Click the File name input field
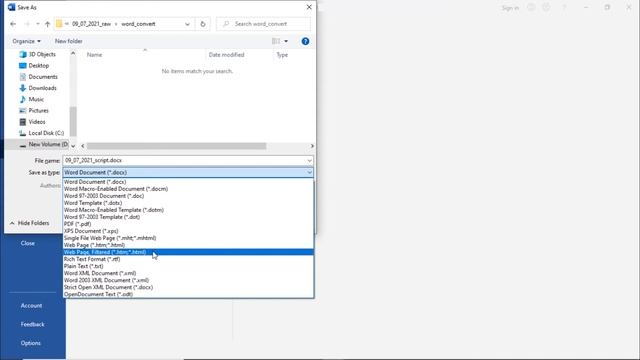The width and height of the screenshot is (640, 360). click(184, 160)
